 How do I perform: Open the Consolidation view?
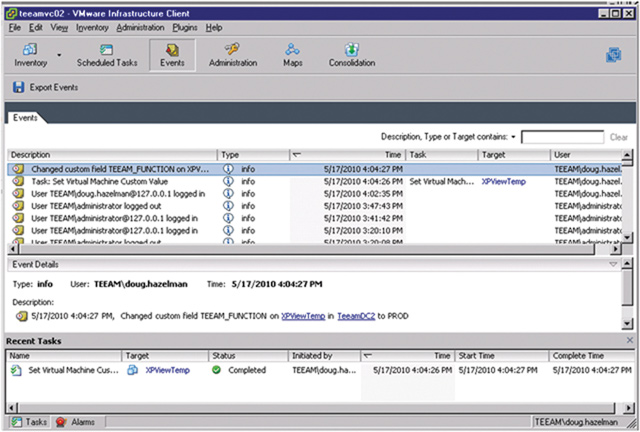(352, 55)
